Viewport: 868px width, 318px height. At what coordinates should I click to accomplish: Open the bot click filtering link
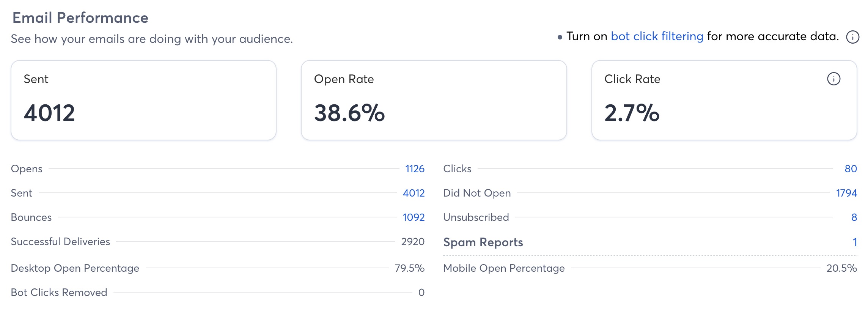tap(657, 36)
